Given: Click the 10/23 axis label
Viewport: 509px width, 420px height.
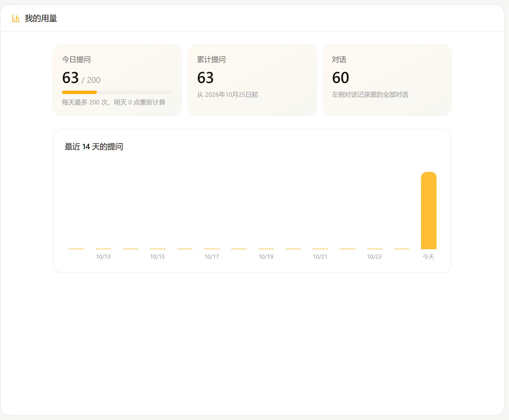Looking at the screenshot, I should 374,257.
